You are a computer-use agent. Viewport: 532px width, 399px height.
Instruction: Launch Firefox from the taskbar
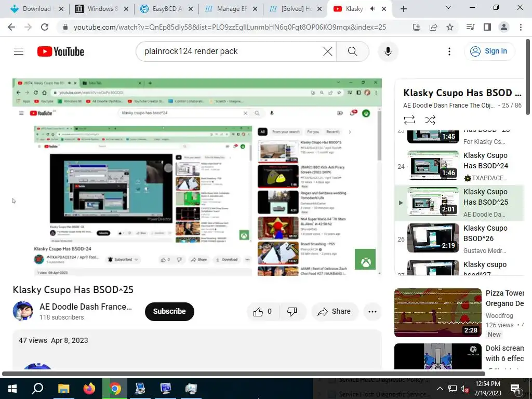[89, 389]
